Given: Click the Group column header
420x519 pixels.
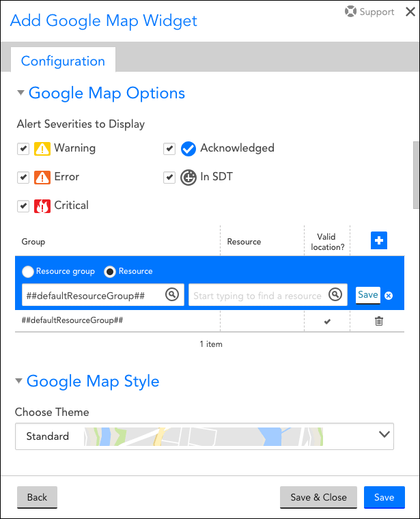Looking at the screenshot, I should [x=33, y=242].
